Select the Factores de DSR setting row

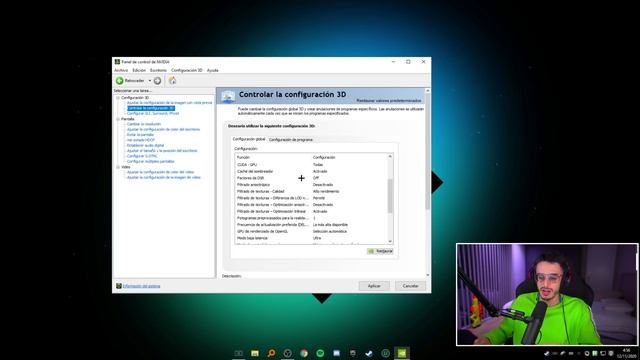coord(311,178)
